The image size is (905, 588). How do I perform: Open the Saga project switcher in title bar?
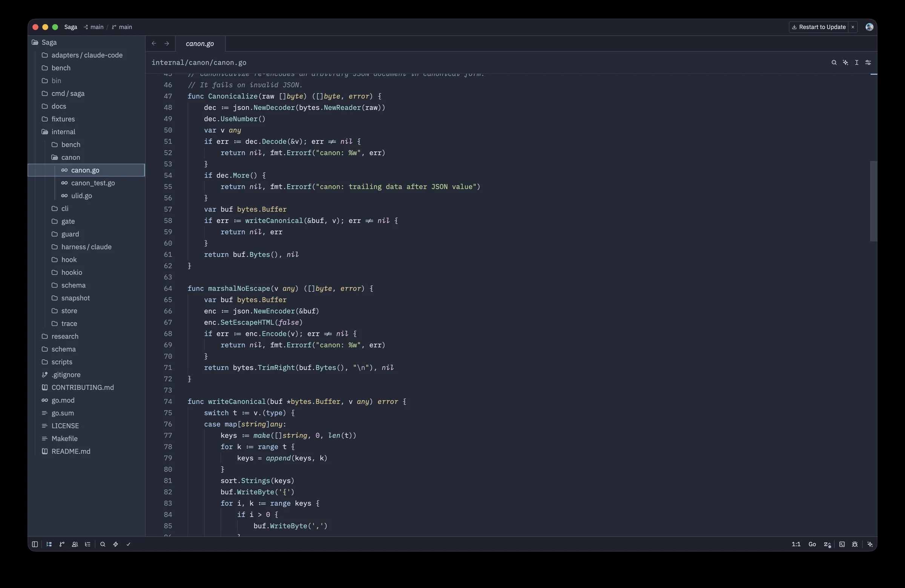(71, 27)
